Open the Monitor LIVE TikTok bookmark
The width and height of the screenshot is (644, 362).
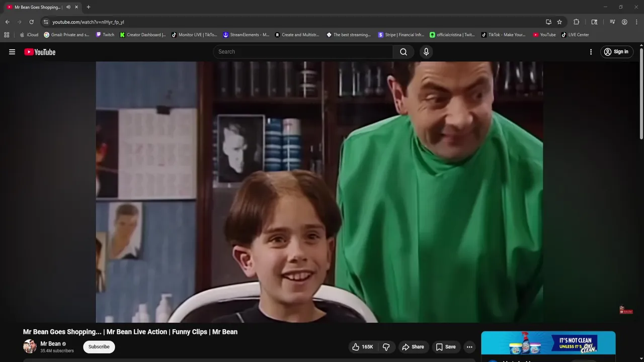pyautogui.click(x=194, y=35)
